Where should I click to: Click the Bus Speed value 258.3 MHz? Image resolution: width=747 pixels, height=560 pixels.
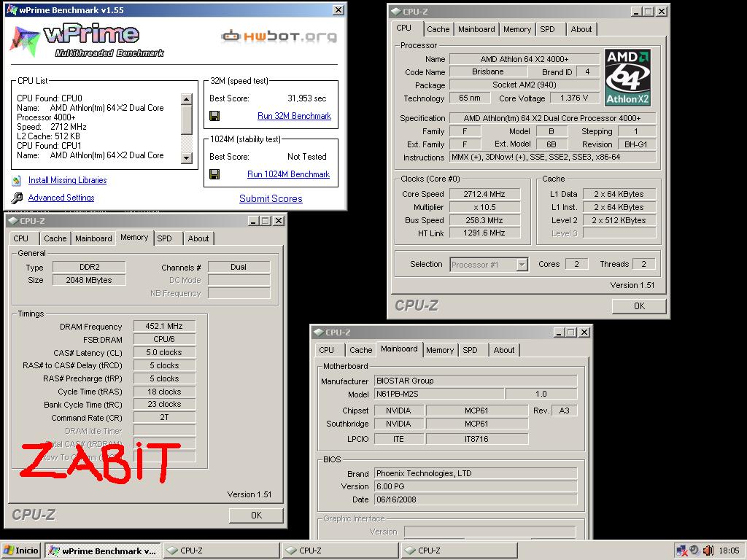pyautogui.click(x=484, y=220)
